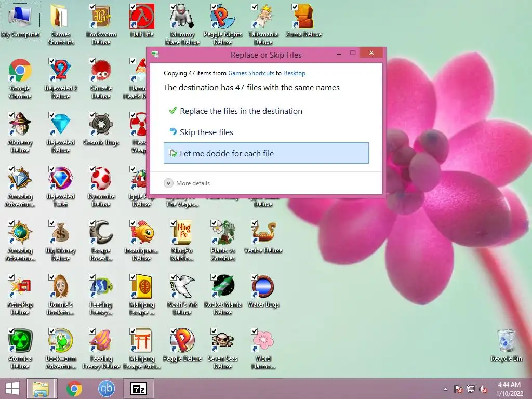This screenshot has width=532, height=399.
Task: Uncheck the Atomica Deluxe selection checkbox
Action: click(11, 331)
